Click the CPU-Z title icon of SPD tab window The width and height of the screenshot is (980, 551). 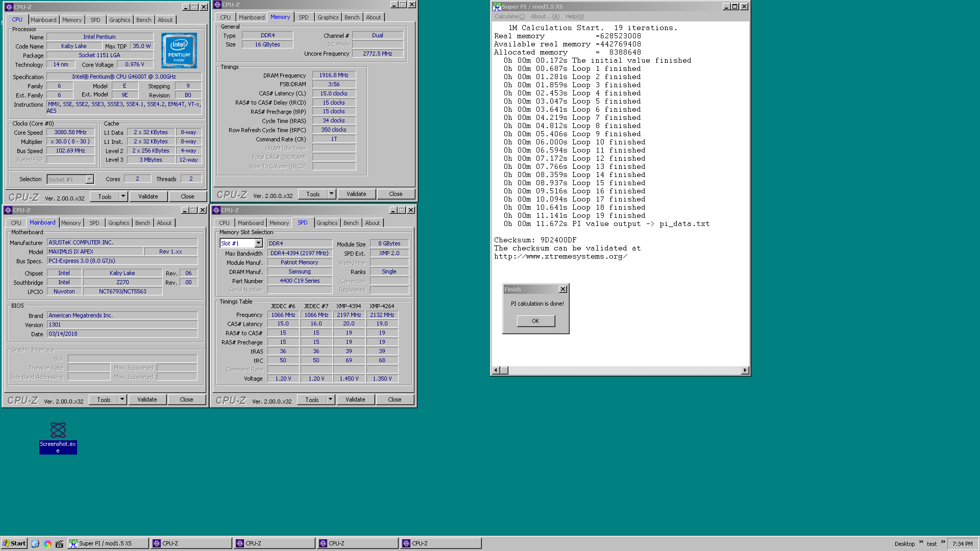click(x=216, y=210)
